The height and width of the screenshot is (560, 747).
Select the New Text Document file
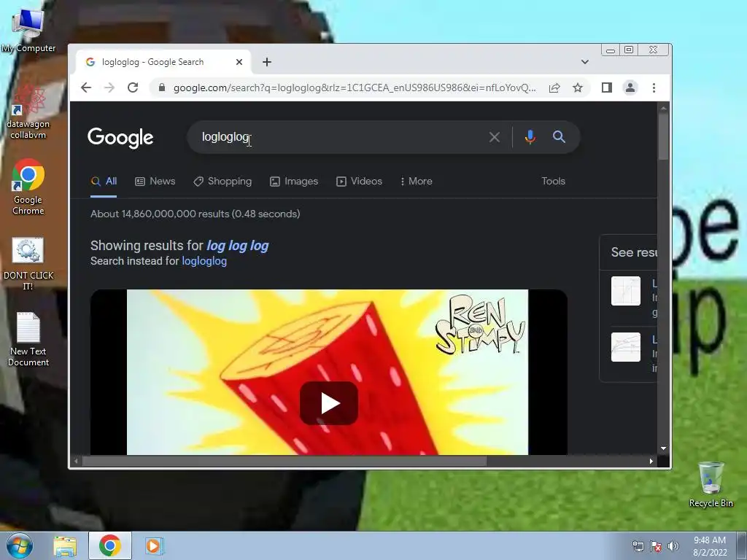28,340
